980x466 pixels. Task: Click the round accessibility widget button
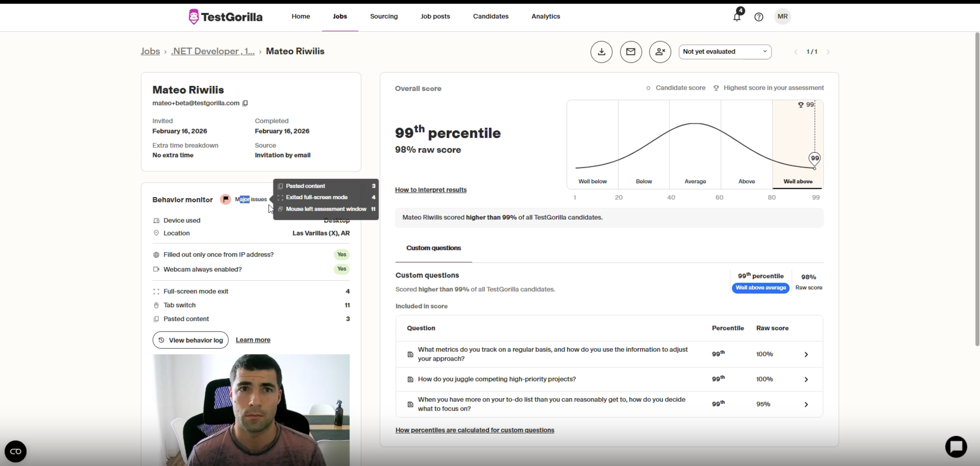point(16,452)
